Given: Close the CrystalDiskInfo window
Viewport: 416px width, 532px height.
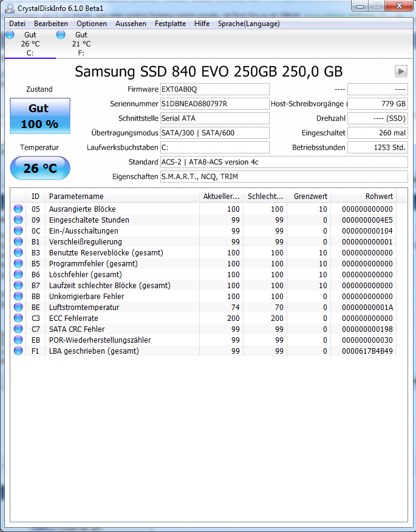Looking at the screenshot, I should (x=399, y=6).
